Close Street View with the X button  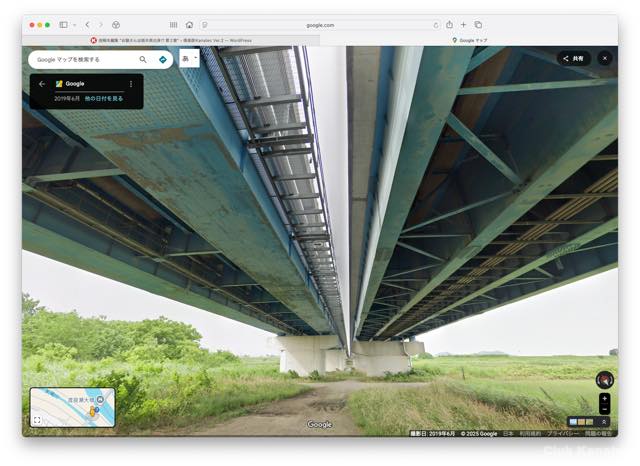pyautogui.click(x=604, y=58)
